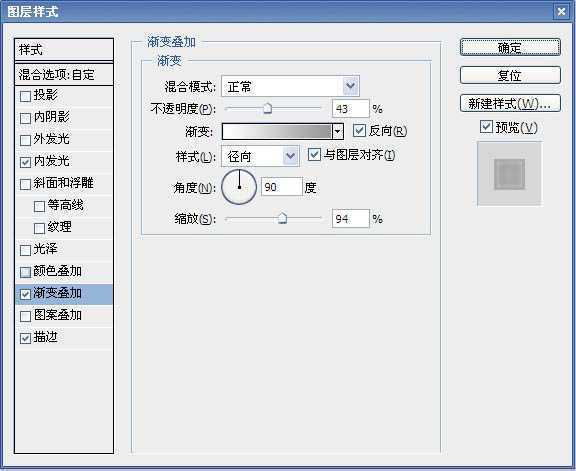Image resolution: width=576 pixels, height=471 pixels.
Task: Click the scale value field showing 94
Action: point(350,219)
